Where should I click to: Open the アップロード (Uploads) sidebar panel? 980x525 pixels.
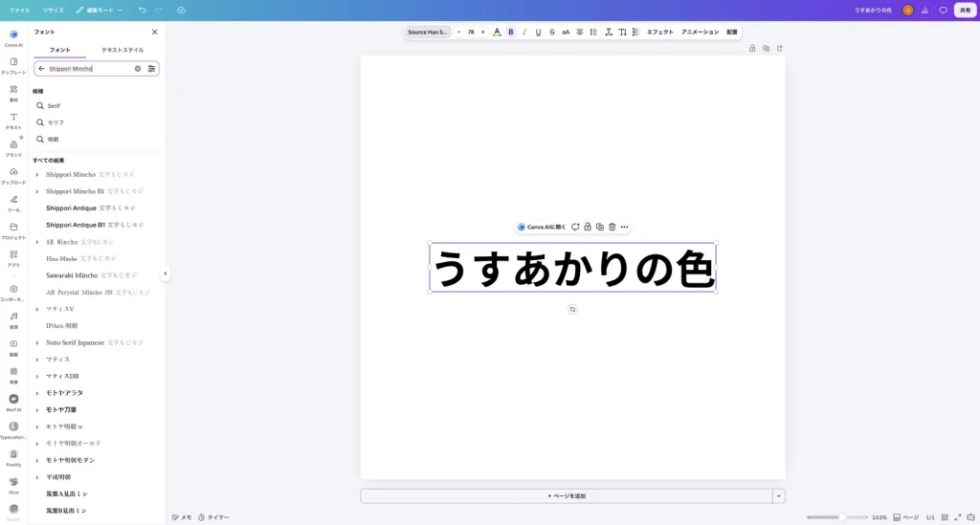point(13,175)
